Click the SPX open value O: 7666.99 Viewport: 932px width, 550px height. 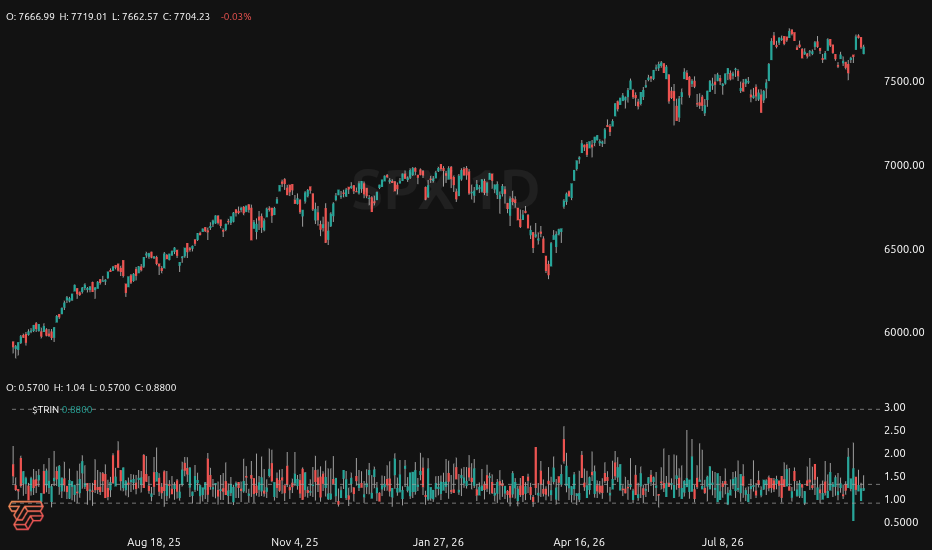tap(30, 17)
